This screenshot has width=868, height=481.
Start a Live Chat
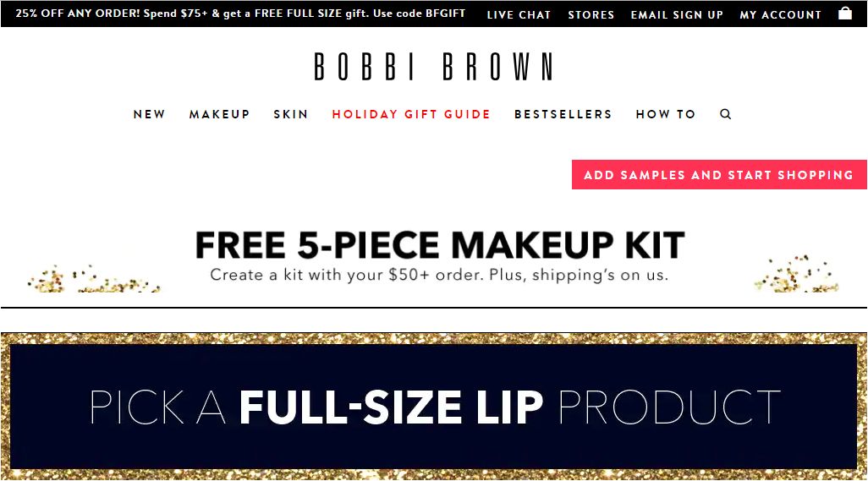point(519,15)
